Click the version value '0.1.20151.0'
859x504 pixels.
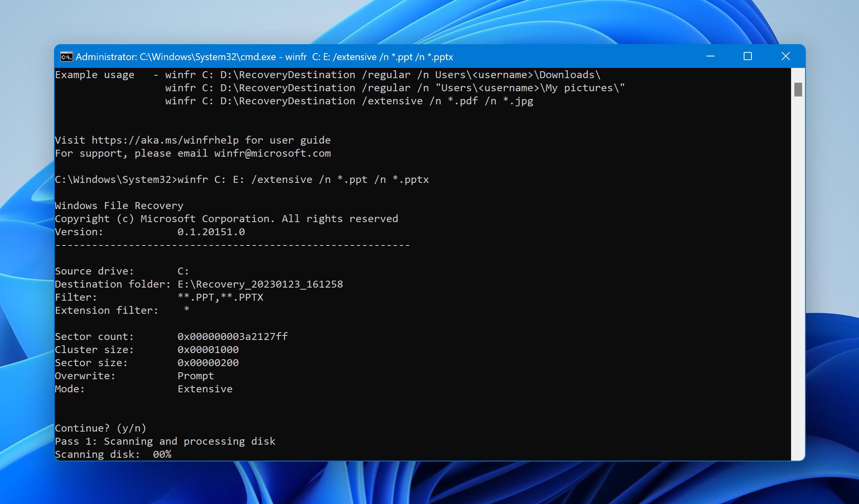pyautogui.click(x=211, y=232)
